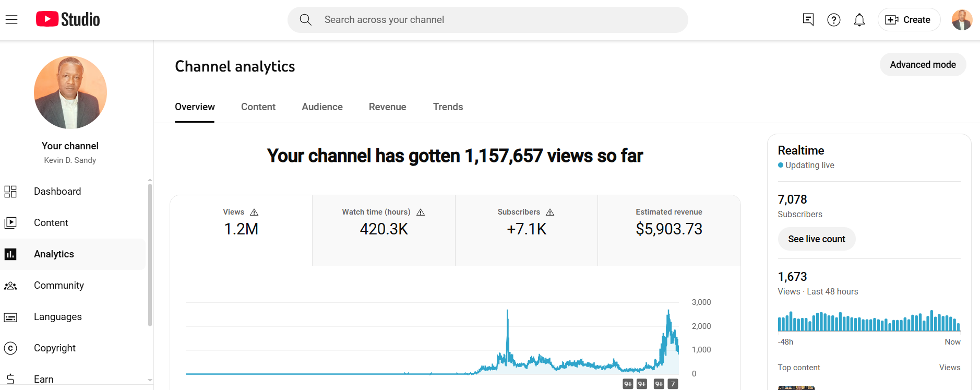Switch to the Audience tab

(x=322, y=107)
